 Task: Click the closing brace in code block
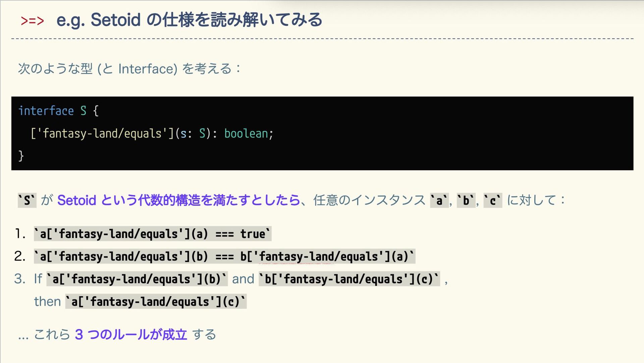21,156
